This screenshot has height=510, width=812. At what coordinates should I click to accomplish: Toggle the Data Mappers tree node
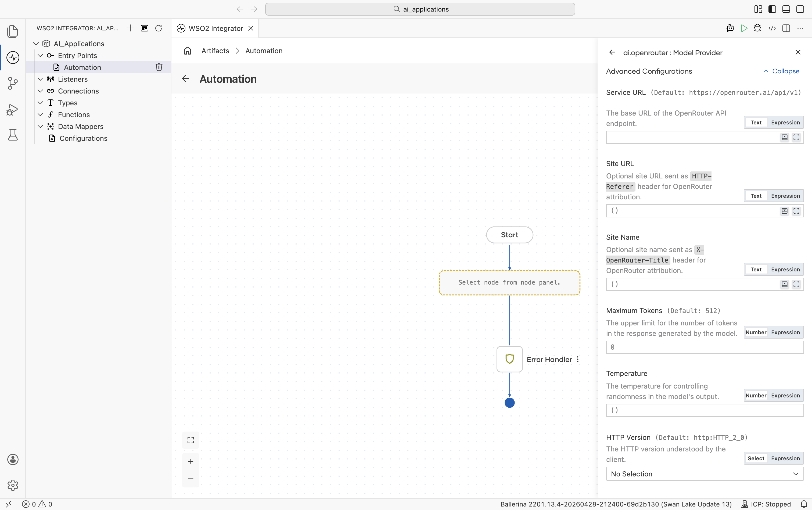click(x=40, y=126)
